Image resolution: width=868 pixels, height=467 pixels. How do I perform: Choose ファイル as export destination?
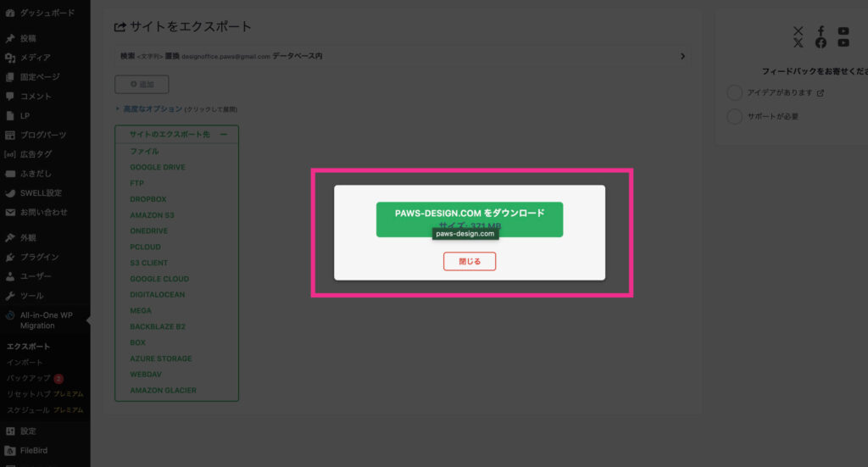coord(144,151)
